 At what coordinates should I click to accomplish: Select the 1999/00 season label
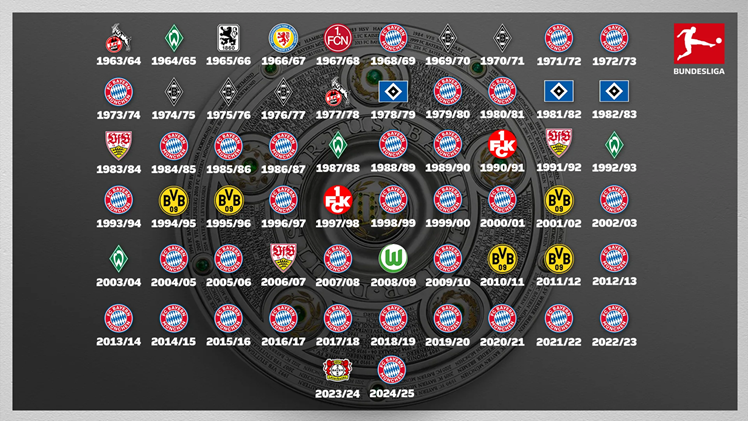[x=447, y=223]
